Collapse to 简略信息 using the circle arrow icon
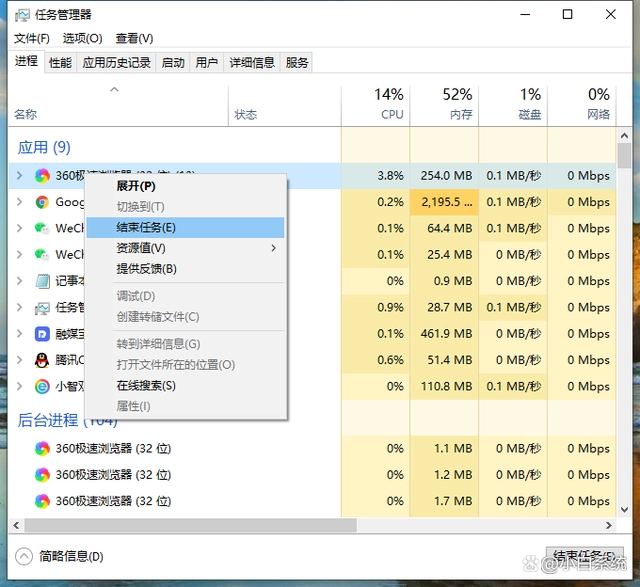640x587 pixels. (24, 556)
